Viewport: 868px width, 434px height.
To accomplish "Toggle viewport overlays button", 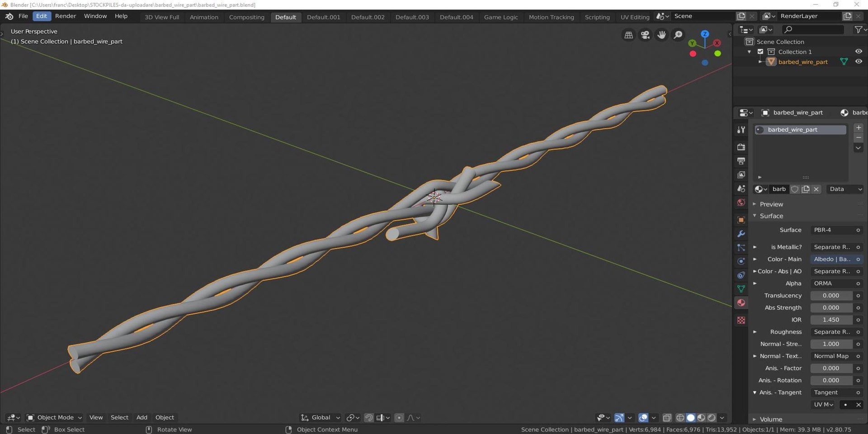I will coord(643,418).
